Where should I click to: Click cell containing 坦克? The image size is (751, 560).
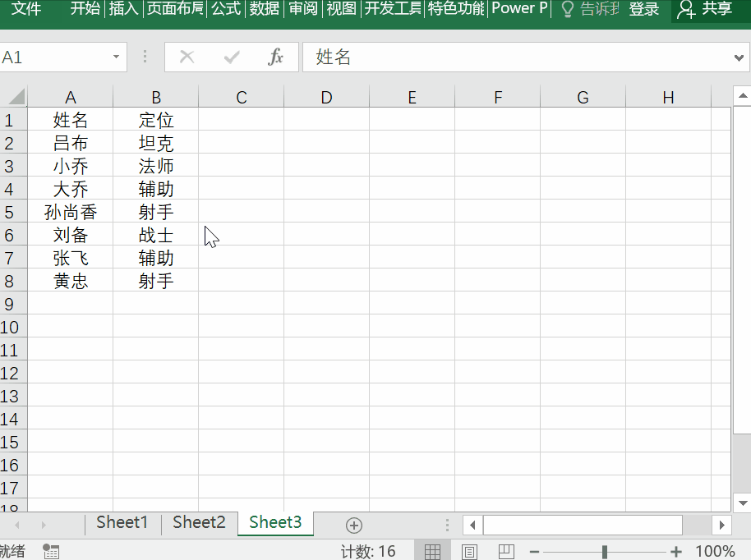[156, 143]
